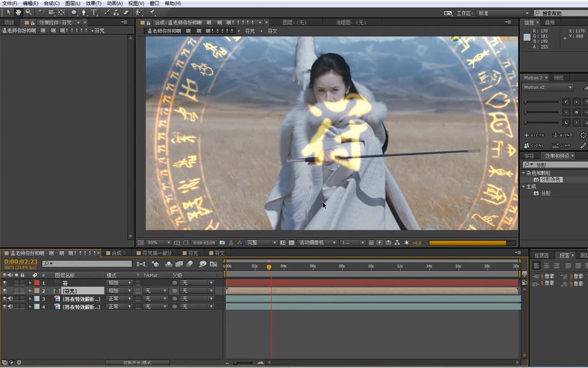The image size is (588, 368).
Task: Open the 效果(T) menu
Action: tap(93, 4)
